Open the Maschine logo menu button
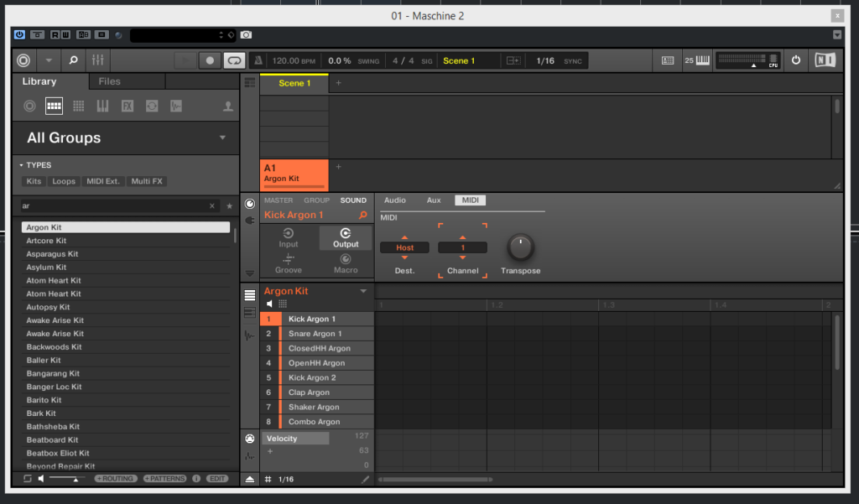The image size is (859, 504). click(x=23, y=60)
